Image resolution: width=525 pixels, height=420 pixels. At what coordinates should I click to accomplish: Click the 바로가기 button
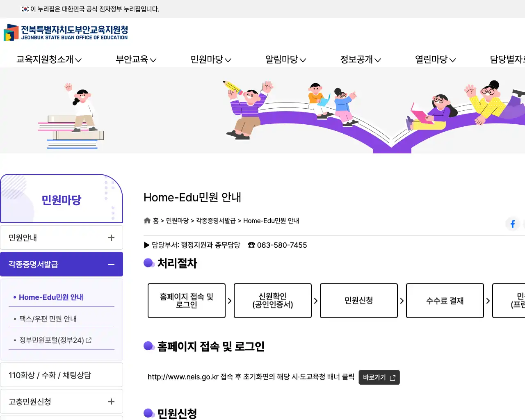[379, 377]
